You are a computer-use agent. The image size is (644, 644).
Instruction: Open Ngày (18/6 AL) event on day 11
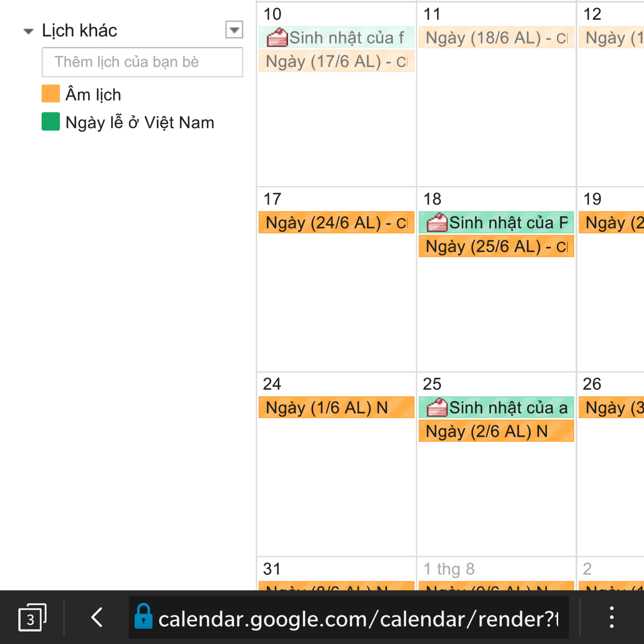tap(496, 38)
